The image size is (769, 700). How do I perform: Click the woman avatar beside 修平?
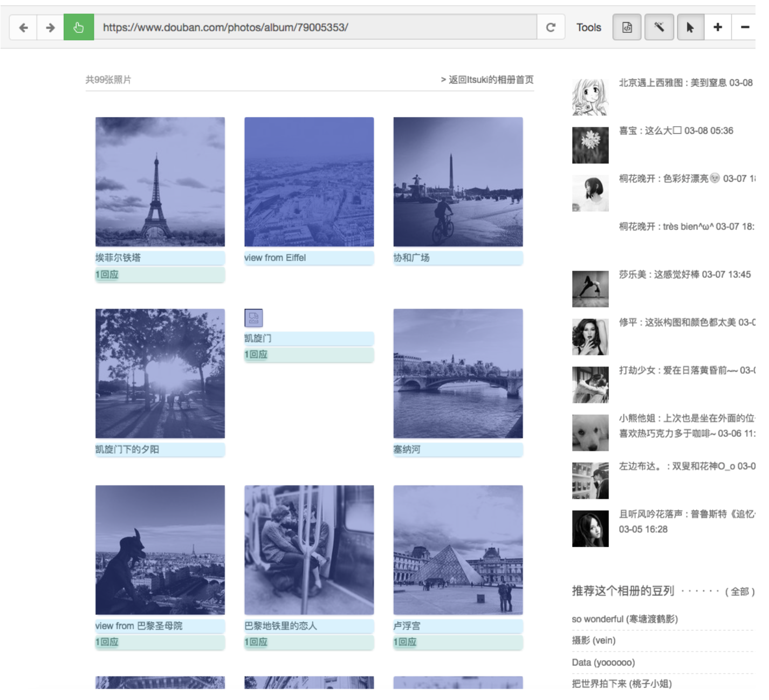[x=591, y=337]
